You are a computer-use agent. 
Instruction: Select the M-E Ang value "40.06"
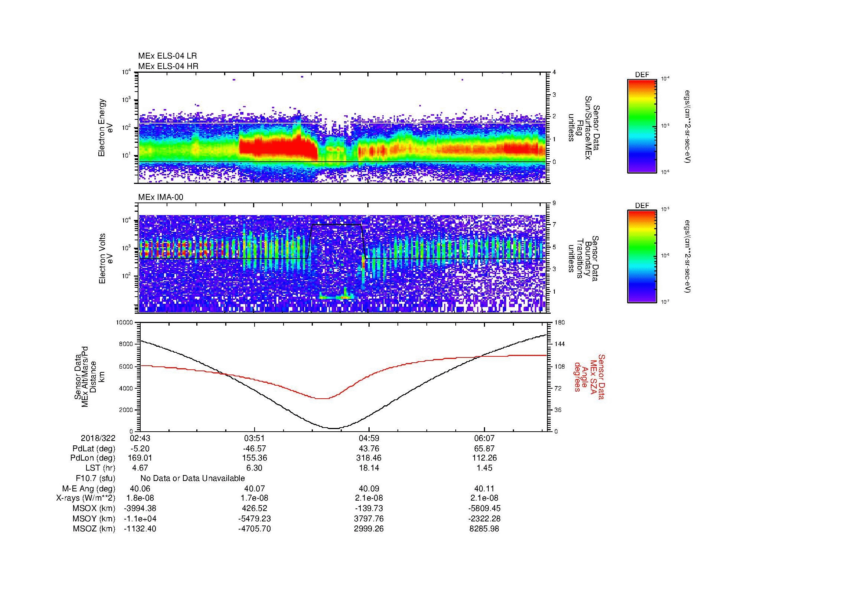140,489
